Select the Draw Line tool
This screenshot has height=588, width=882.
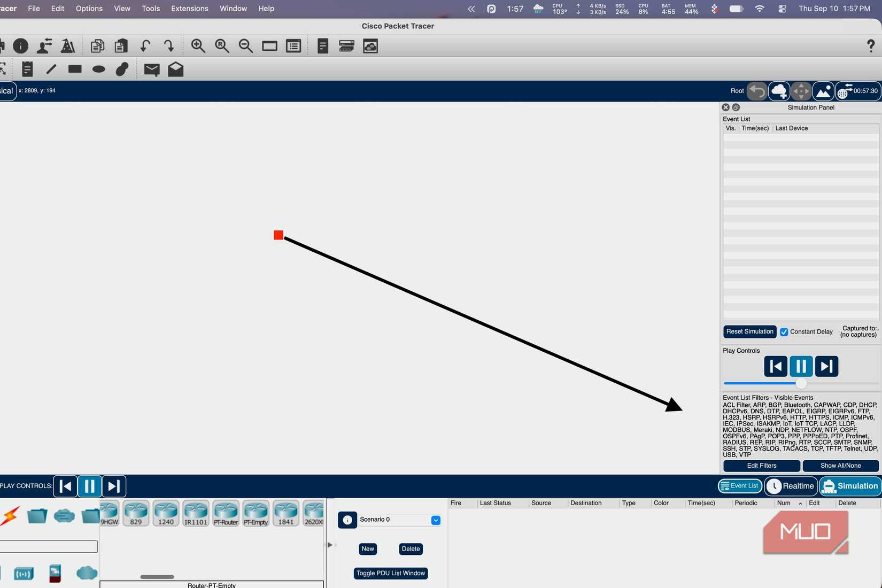[x=51, y=69]
